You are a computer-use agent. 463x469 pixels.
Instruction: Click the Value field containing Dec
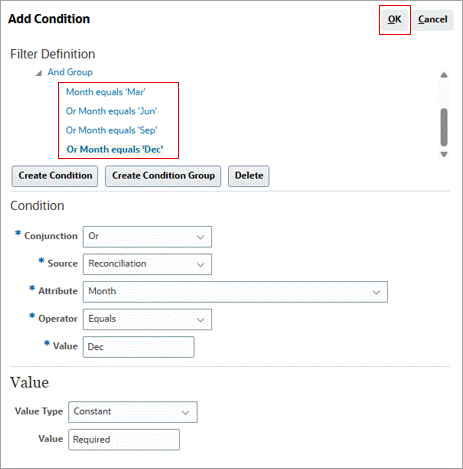(x=138, y=347)
